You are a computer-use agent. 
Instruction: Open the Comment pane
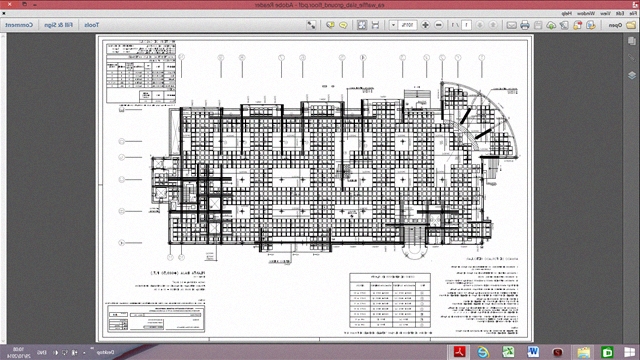19,25
